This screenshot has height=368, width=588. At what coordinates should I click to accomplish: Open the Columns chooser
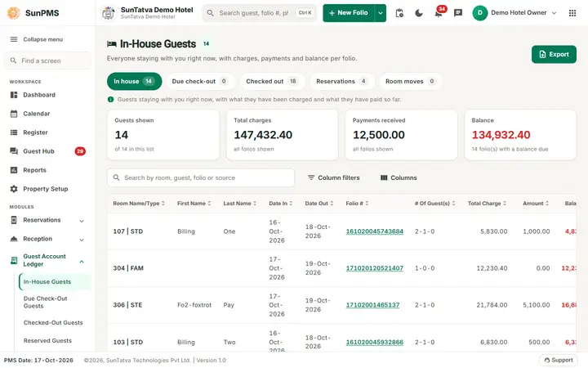click(399, 177)
